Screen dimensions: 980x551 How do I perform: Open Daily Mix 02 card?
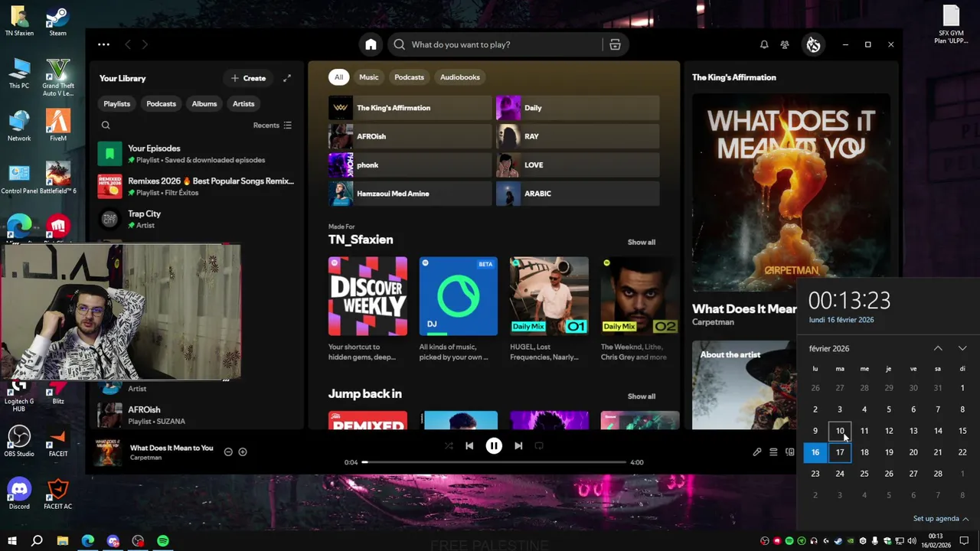click(x=639, y=310)
